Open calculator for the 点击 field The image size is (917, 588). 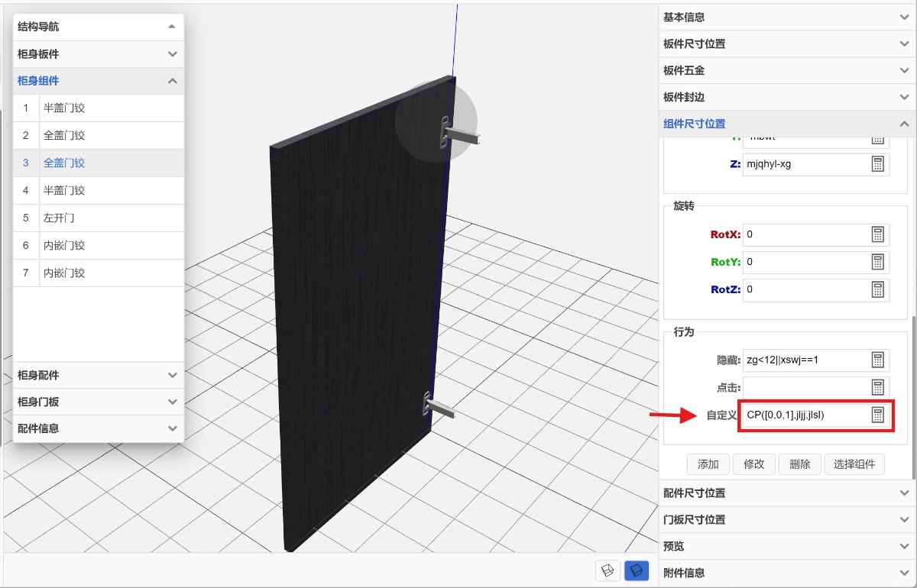(877, 387)
